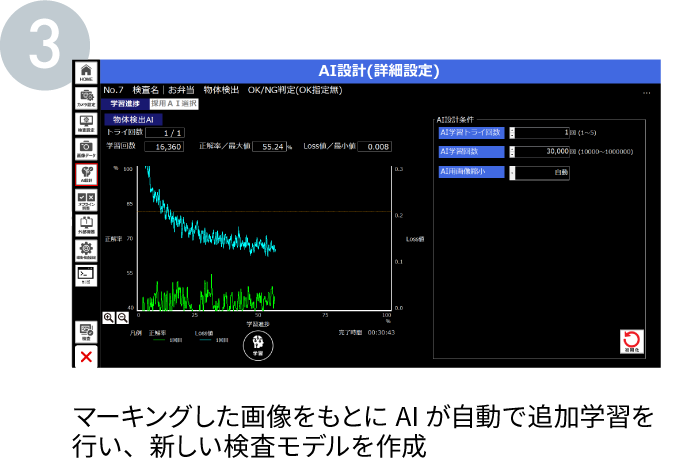688x458 pixels.
Task: Click the AI学習トライ回数 blue label
Action: pos(471,133)
